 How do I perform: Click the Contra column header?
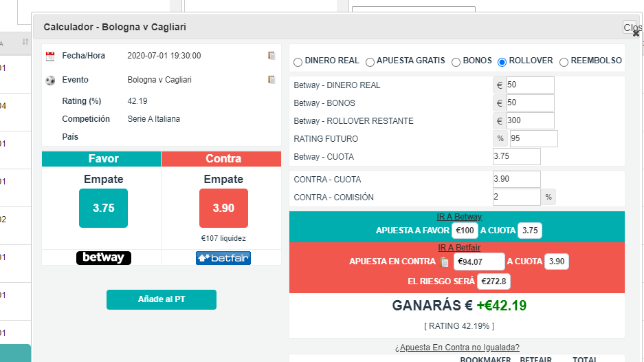[x=221, y=159]
